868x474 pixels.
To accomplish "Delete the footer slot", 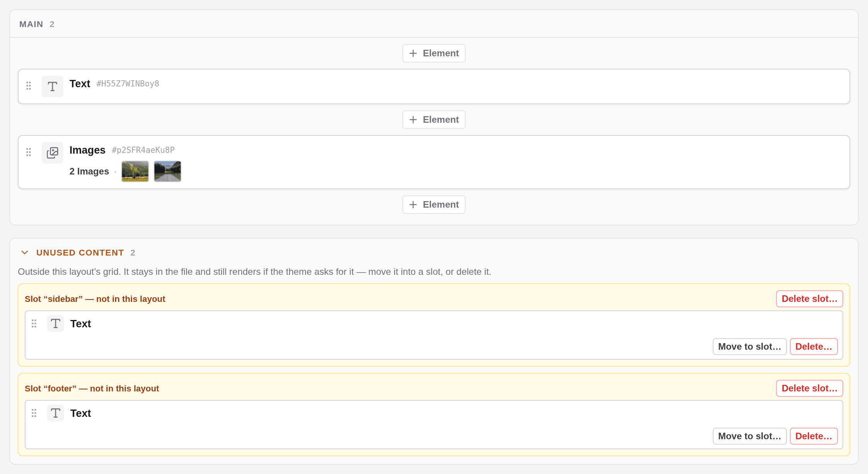I will [x=810, y=388].
